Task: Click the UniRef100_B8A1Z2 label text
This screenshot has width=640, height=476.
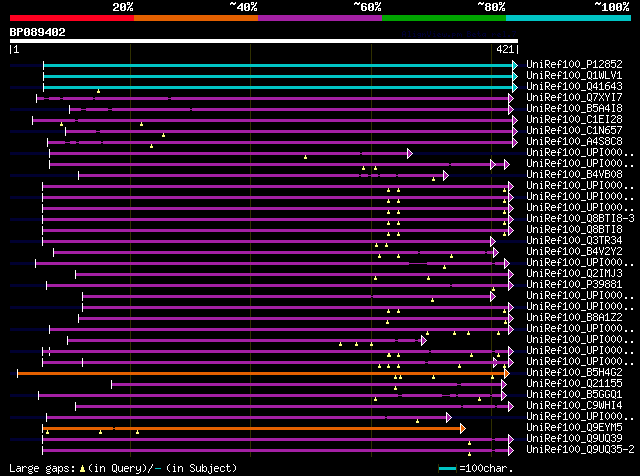Action: pyautogui.click(x=574, y=318)
